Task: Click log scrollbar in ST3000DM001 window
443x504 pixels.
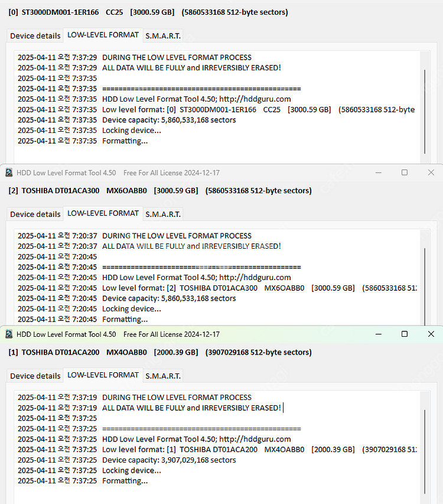Action: (425, 112)
